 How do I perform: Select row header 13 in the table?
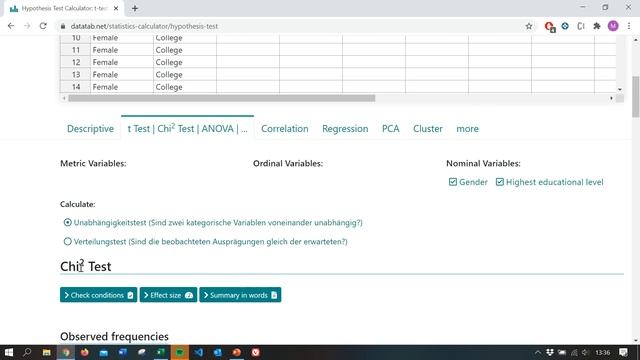[76, 75]
